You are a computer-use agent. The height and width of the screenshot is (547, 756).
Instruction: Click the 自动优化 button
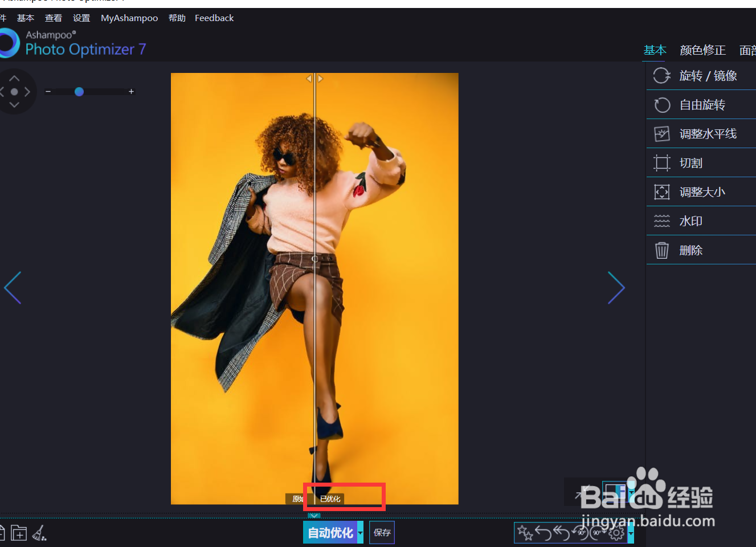[x=330, y=533]
